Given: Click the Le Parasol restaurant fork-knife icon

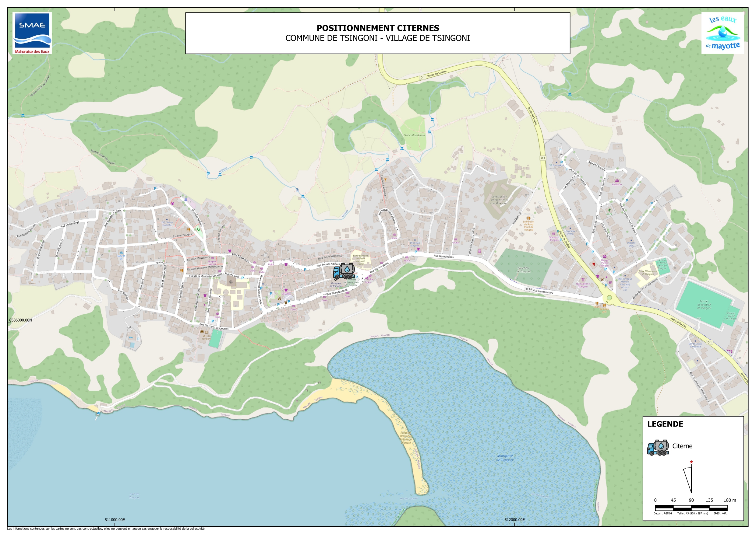Looking at the screenshot, I should coord(528,218).
